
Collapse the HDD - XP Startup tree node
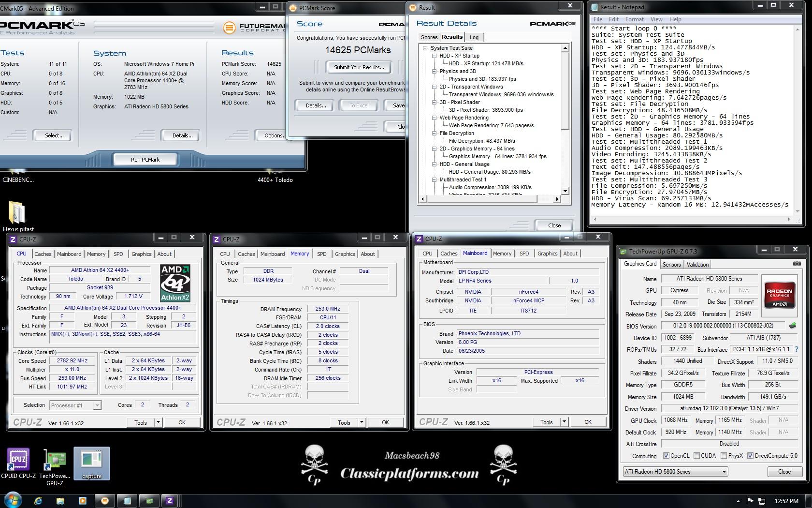[435, 56]
